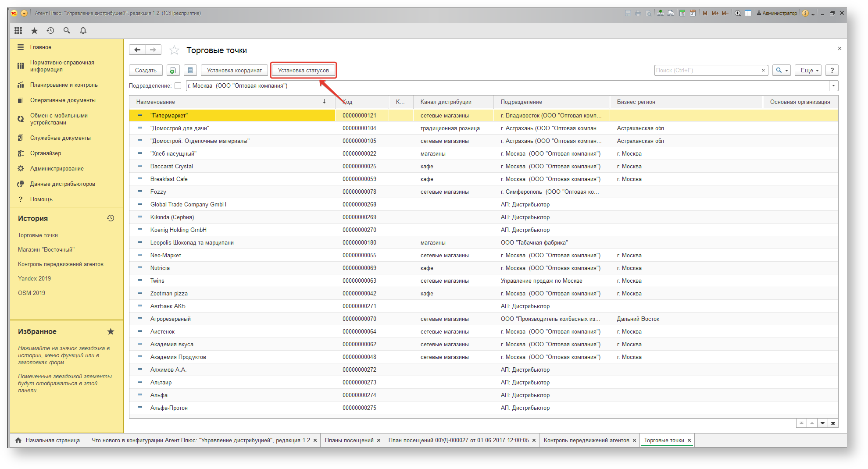Image resolution: width=868 pixels, height=469 pixels.
Task: Select the Zootman pizza row
Action: pos(484,294)
